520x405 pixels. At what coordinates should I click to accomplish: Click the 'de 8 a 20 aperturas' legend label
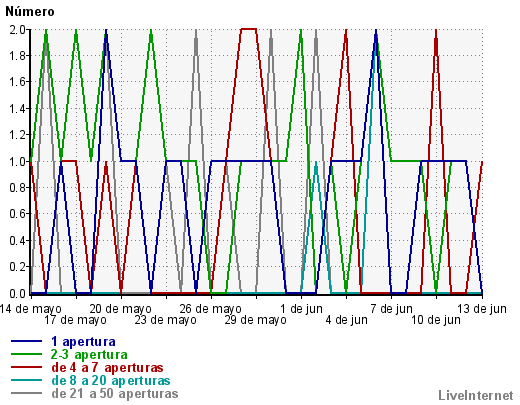111,380
